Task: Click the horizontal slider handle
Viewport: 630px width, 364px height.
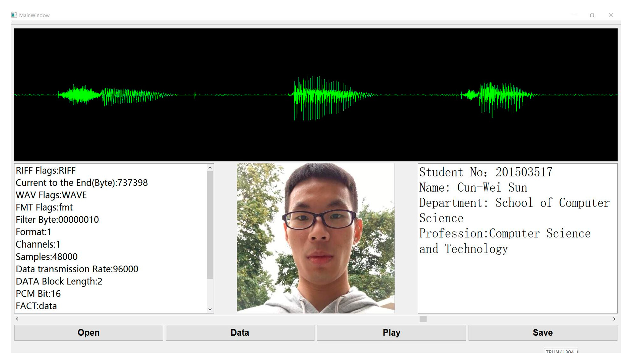Action: pos(423,319)
